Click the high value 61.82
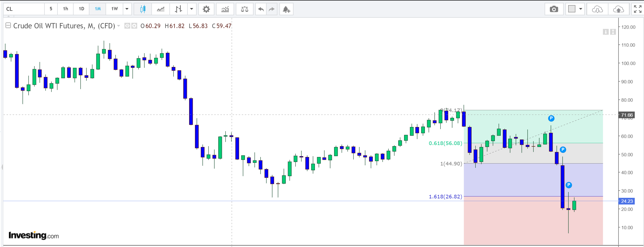Screen dimensions: 644x247 tap(177, 26)
